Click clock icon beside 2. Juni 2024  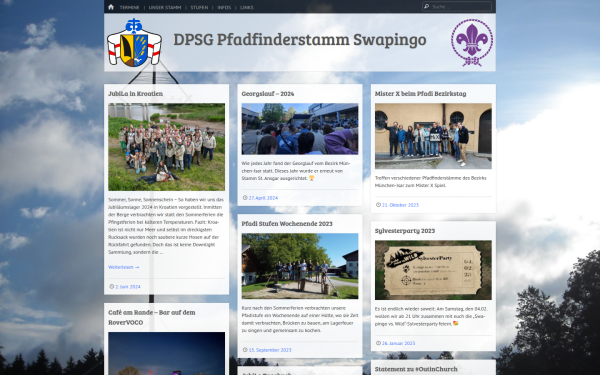(112, 286)
